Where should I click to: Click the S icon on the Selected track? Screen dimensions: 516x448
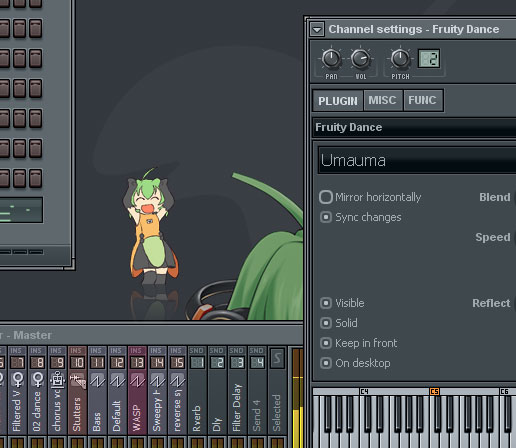277,358
